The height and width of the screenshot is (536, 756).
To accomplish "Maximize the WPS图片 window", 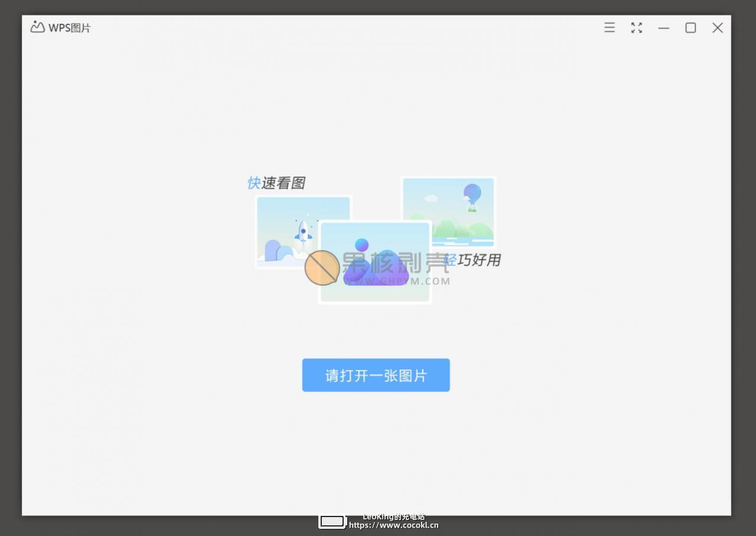I will tap(690, 28).
